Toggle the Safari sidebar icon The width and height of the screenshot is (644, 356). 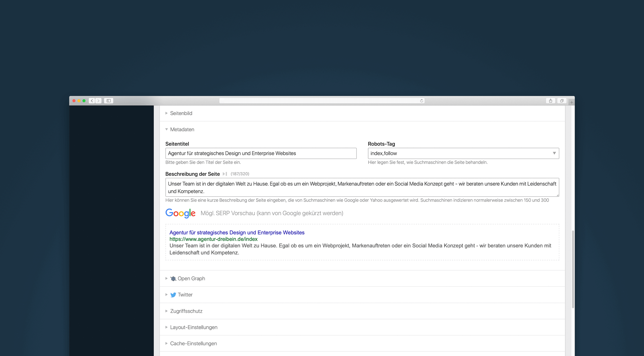click(x=108, y=101)
